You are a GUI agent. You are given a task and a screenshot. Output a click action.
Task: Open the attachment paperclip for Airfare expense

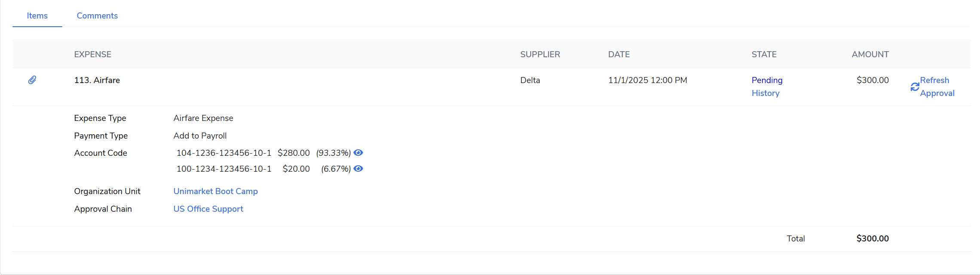(32, 80)
